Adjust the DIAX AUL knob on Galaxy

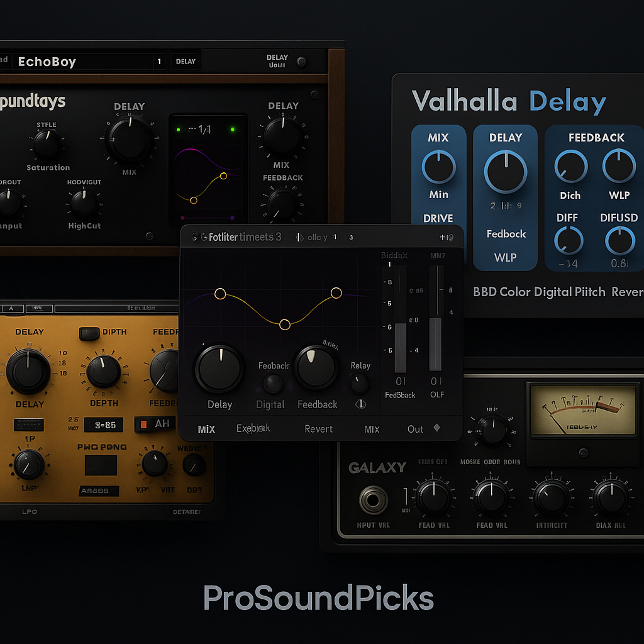pos(611,497)
